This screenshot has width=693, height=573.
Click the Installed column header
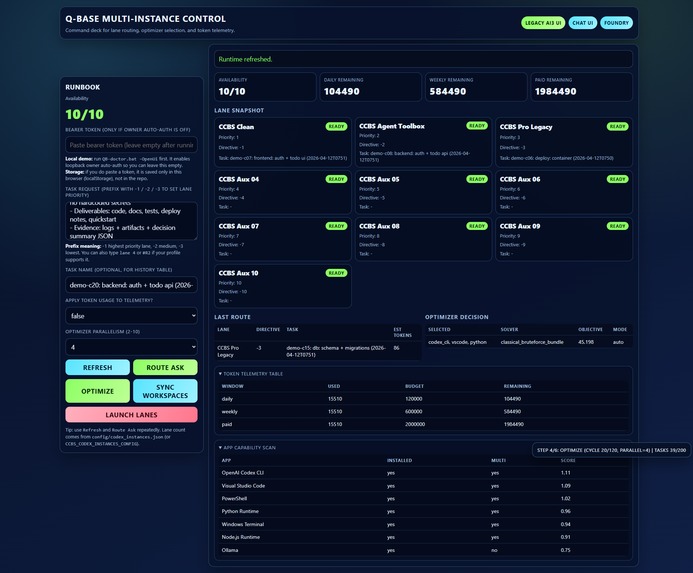[399, 460]
